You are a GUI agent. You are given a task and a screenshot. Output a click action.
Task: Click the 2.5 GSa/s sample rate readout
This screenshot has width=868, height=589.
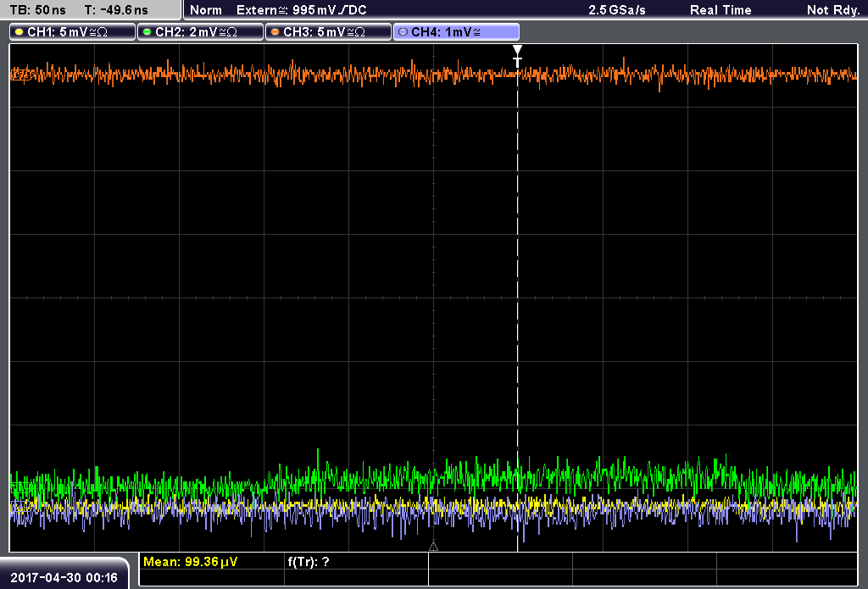[617, 10]
